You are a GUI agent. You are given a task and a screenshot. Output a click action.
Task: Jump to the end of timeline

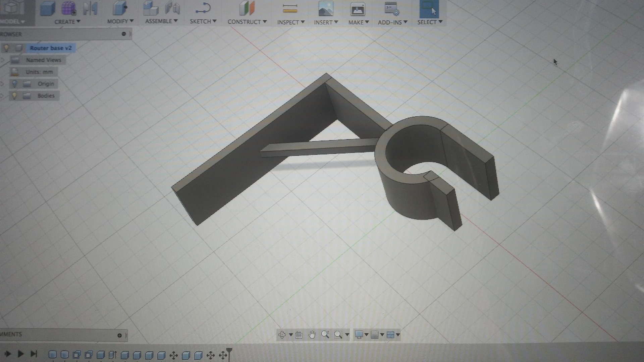click(x=34, y=354)
